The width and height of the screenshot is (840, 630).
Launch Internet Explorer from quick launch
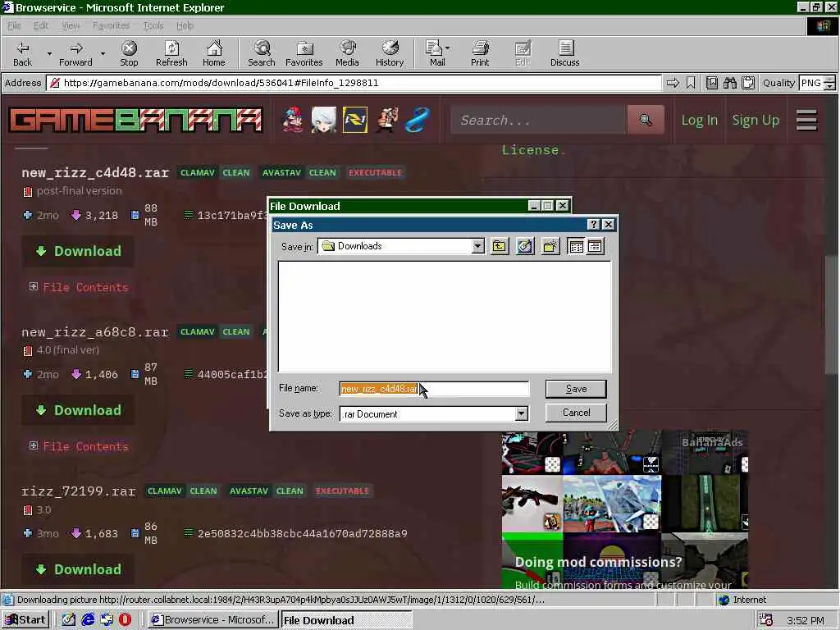pos(87,619)
